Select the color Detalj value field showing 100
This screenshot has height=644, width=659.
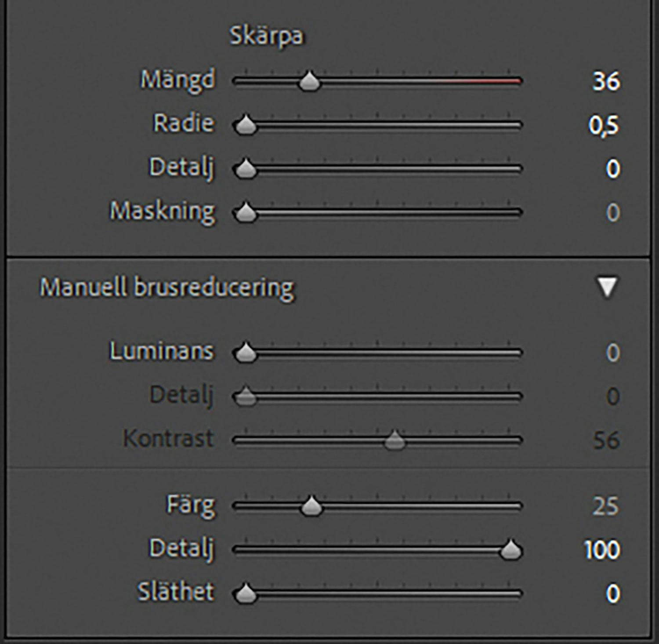[602, 550]
